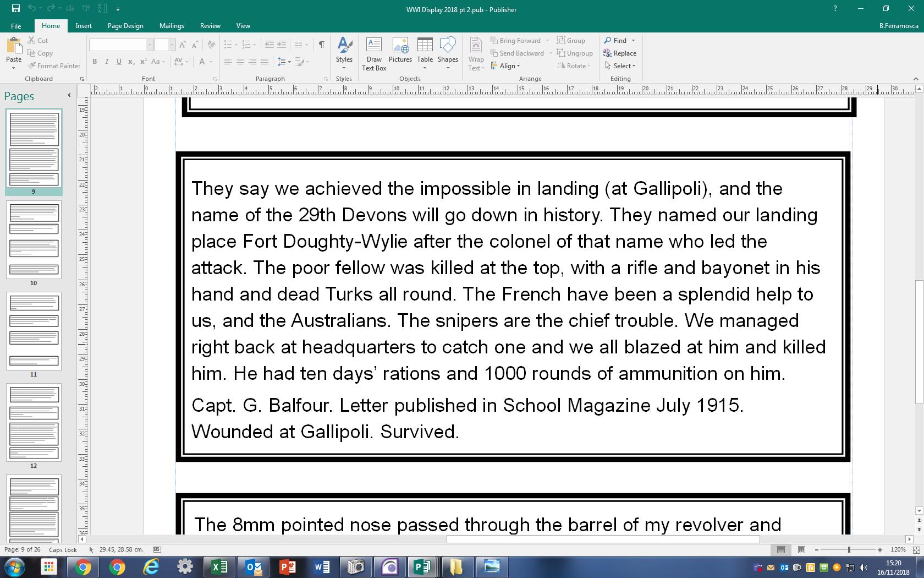
Task: Expand the Numbering dropdown
Action: 254,45
